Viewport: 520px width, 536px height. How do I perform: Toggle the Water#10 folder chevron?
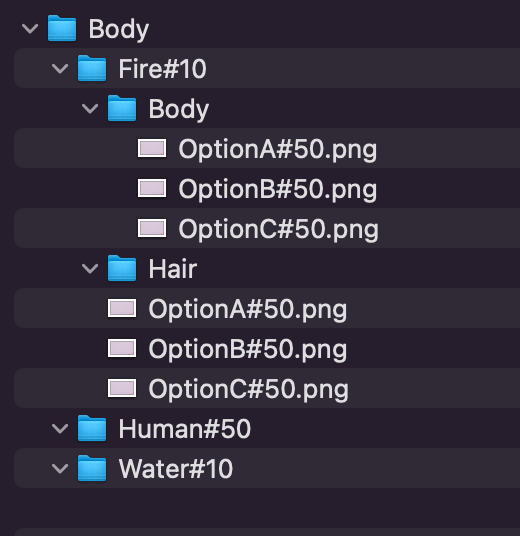(x=60, y=468)
